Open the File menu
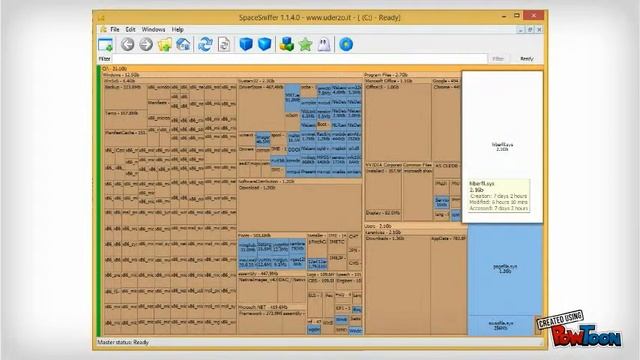 [115, 29]
